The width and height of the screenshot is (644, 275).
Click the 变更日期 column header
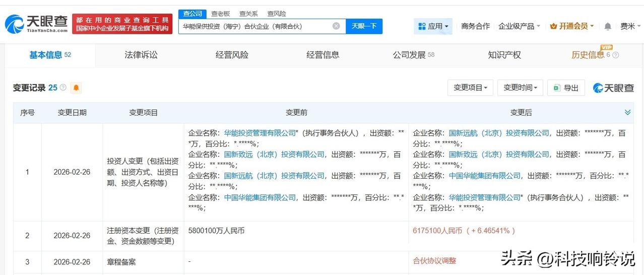point(72,113)
